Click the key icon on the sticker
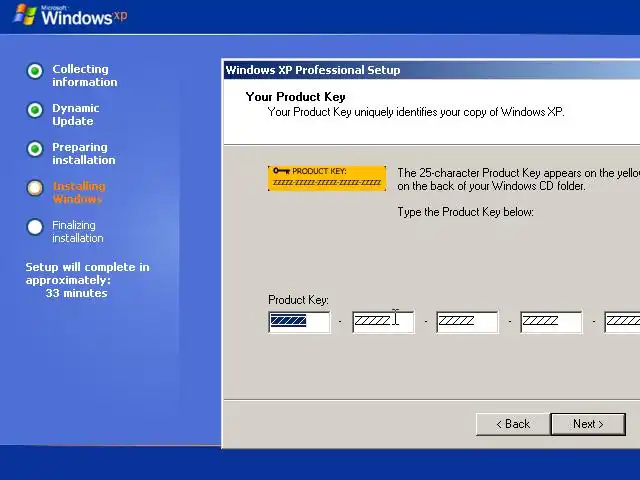The image size is (640, 480). click(x=281, y=171)
